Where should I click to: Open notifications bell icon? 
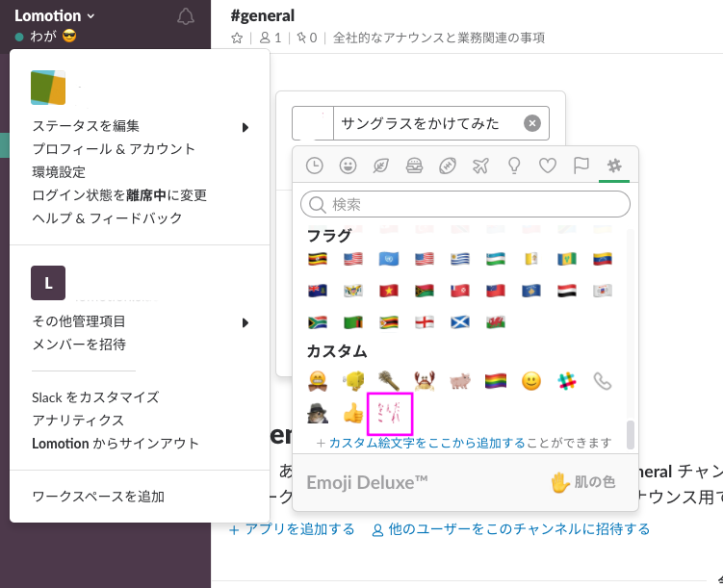point(186,16)
